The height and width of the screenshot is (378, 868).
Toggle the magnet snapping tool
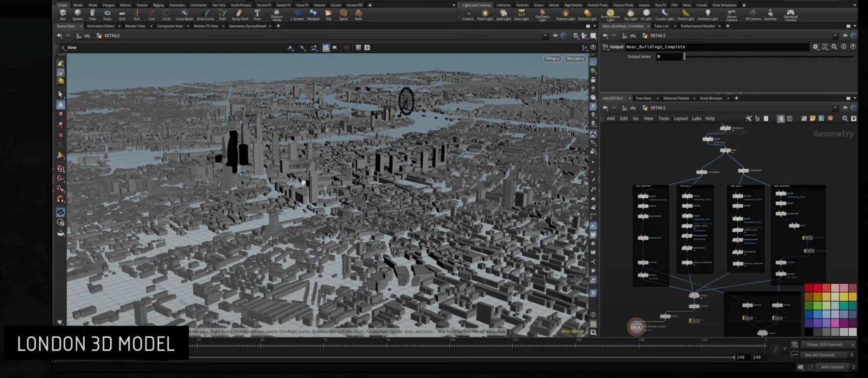click(x=61, y=199)
